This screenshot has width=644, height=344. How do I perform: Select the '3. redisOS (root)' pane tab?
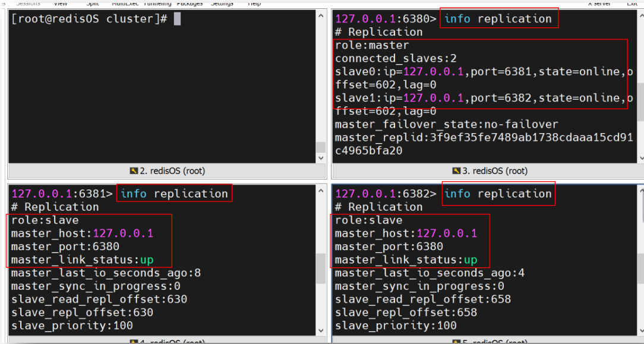coord(490,171)
